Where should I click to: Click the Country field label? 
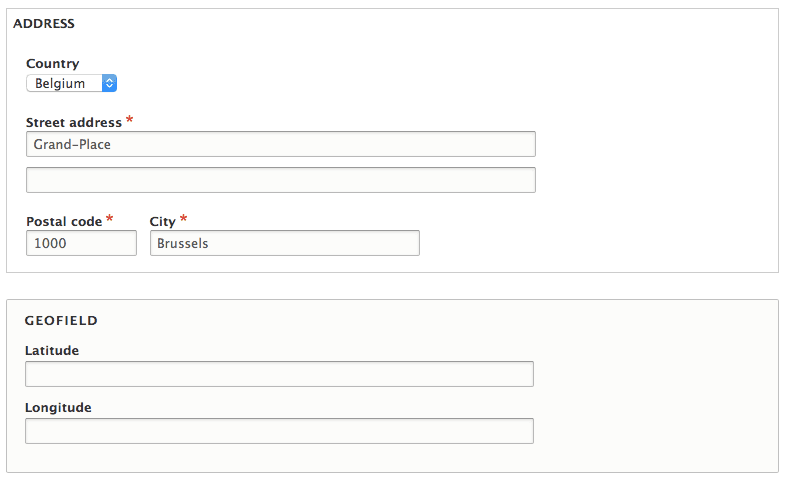click(52, 64)
